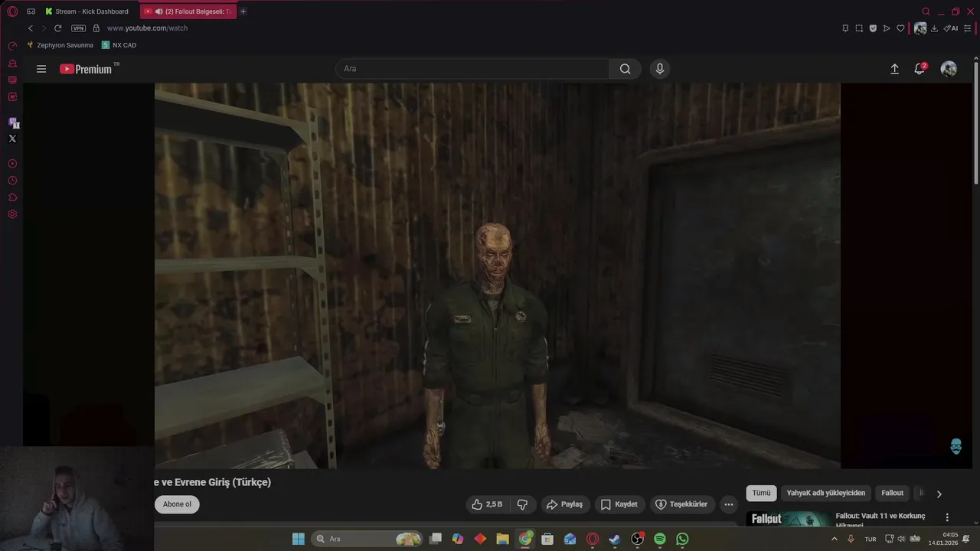Go back with the browser back arrow
Screen dimensions: 980x551
point(31,28)
